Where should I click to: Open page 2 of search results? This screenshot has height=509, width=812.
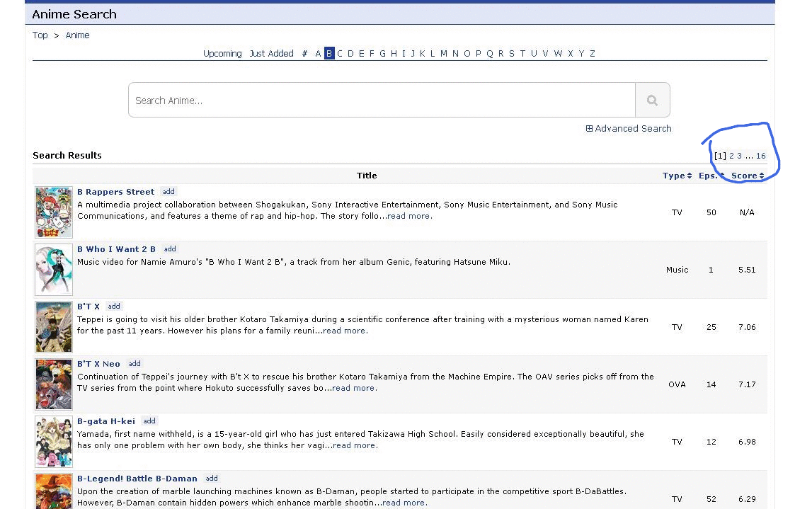(731, 156)
